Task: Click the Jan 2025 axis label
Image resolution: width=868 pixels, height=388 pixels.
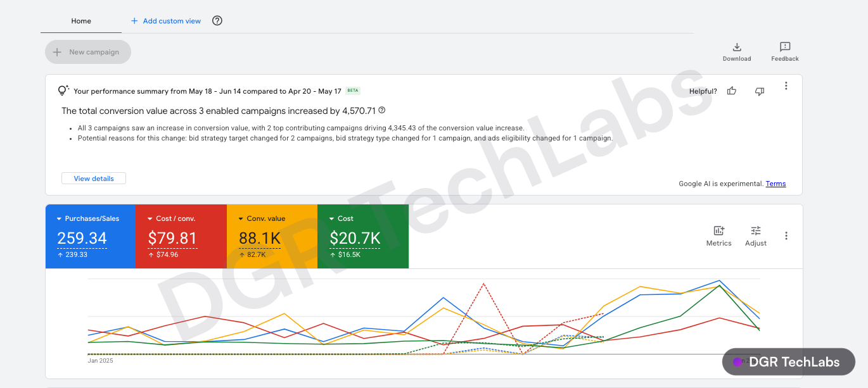Action: coord(100,361)
